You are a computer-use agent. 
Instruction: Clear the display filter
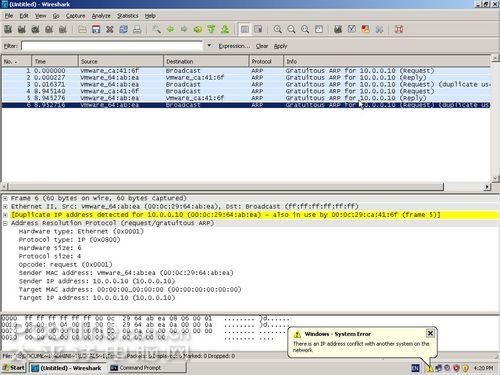(x=262, y=46)
